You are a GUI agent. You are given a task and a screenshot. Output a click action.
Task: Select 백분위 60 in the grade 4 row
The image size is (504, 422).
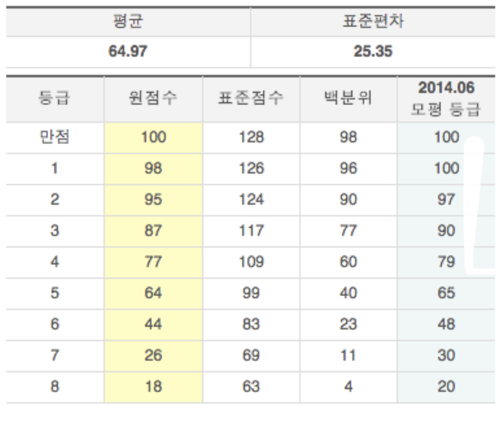(348, 262)
